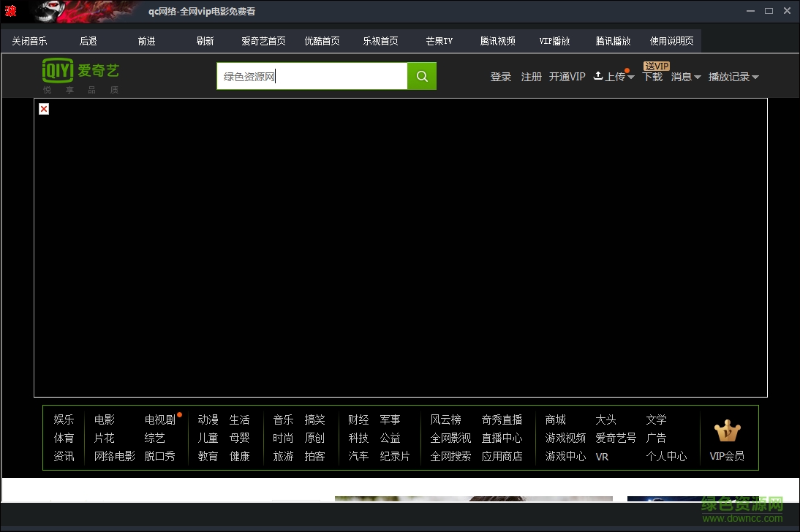This screenshot has height=532, width=800.
Task: Open the 应用商店 link
Action: click(502, 456)
